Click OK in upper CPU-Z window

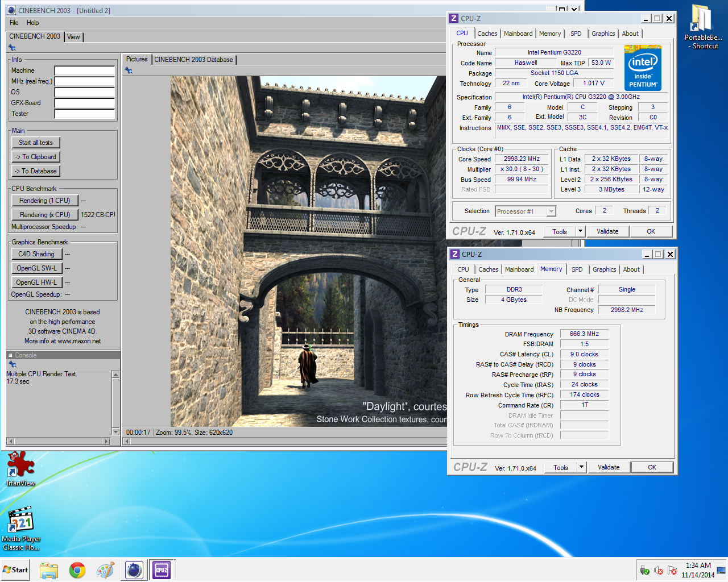coord(651,231)
